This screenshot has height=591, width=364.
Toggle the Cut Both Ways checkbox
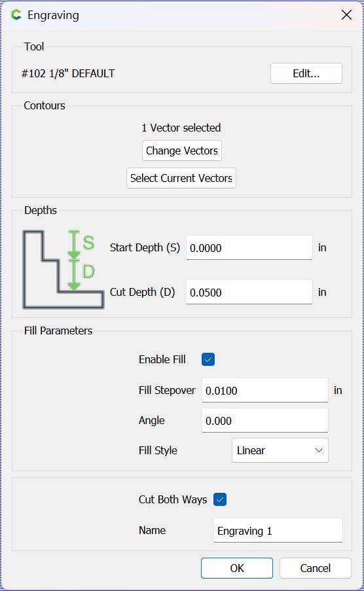pos(220,499)
